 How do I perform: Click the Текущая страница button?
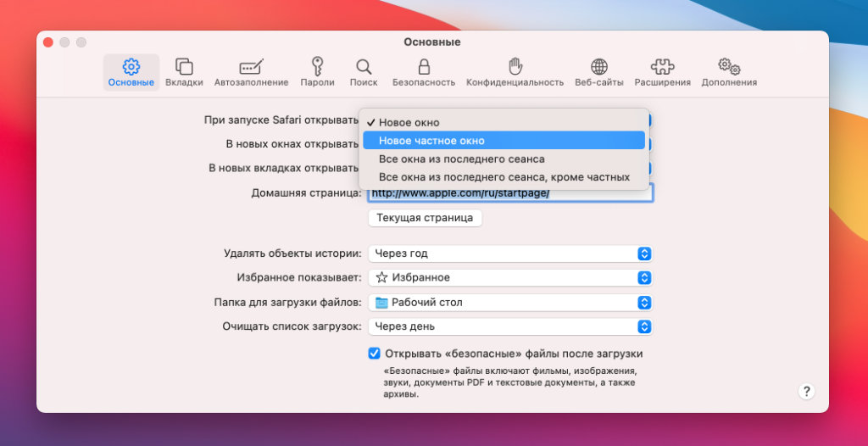tap(425, 218)
